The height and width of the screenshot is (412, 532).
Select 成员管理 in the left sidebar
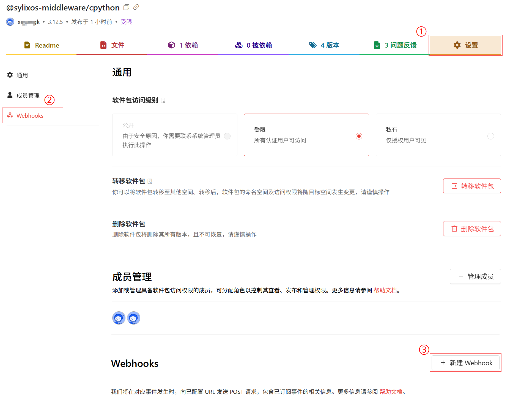pyautogui.click(x=28, y=95)
